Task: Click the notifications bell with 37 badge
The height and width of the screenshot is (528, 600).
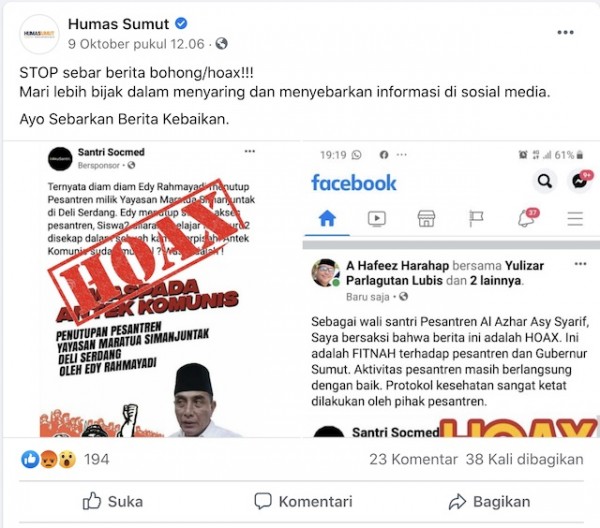Action: [x=528, y=218]
